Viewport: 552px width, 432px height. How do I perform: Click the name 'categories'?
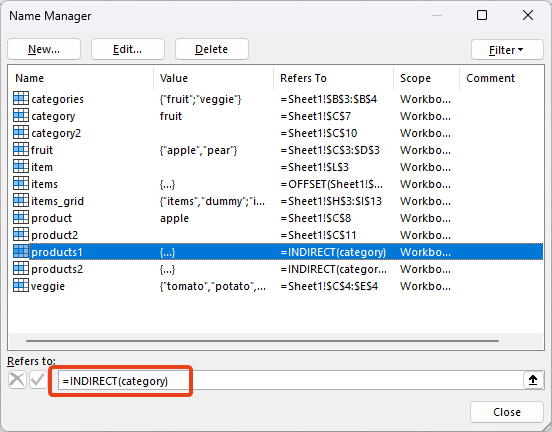(57, 99)
